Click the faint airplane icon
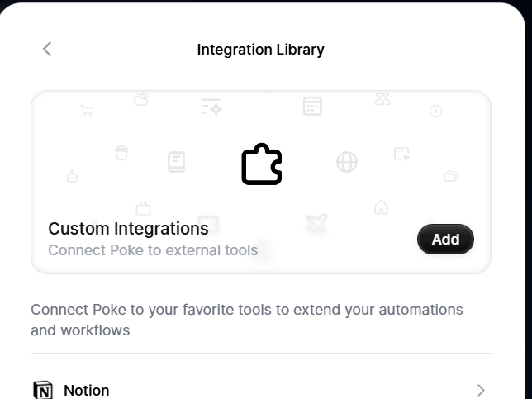The width and height of the screenshot is (532, 399). pyautogui.click(x=316, y=223)
